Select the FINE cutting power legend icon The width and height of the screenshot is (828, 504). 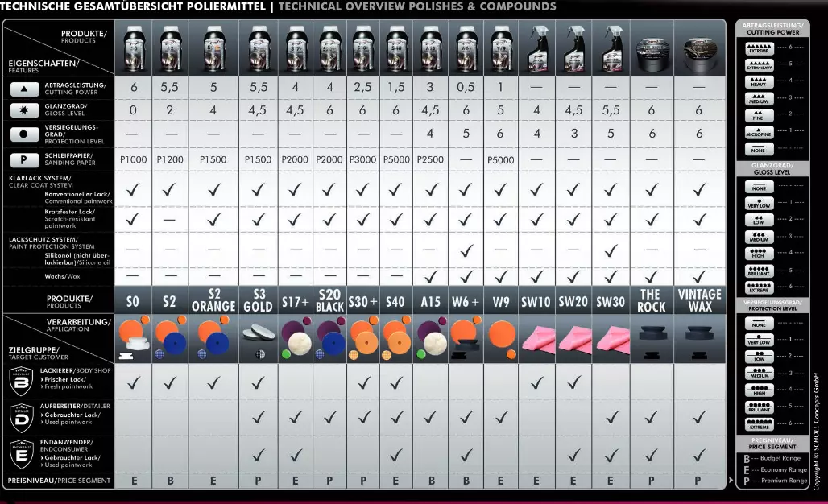pyautogui.click(x=760, y=116)
